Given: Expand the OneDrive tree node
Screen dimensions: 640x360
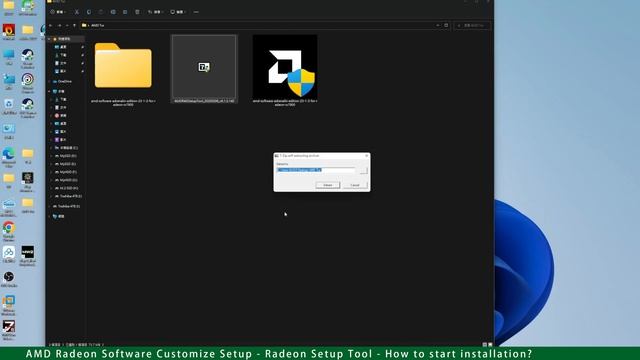Looking at the screenshot, I should (50, 82).
